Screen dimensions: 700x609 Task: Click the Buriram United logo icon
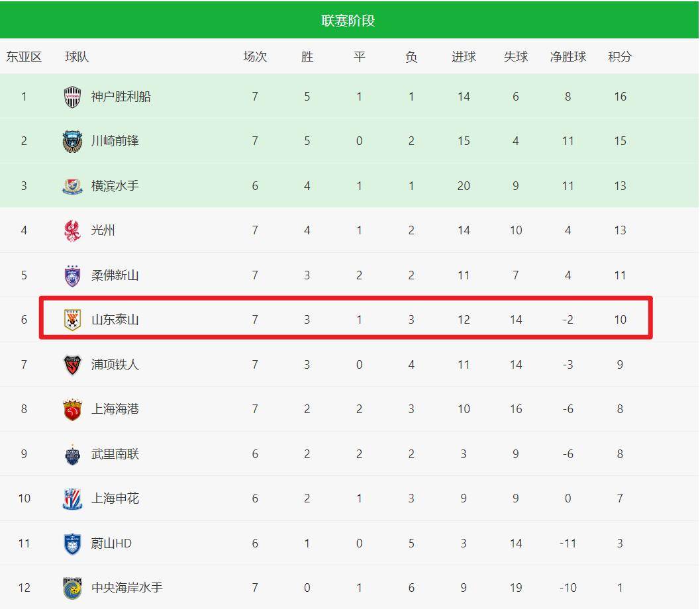pyautogui.click(x=72, y=454)
